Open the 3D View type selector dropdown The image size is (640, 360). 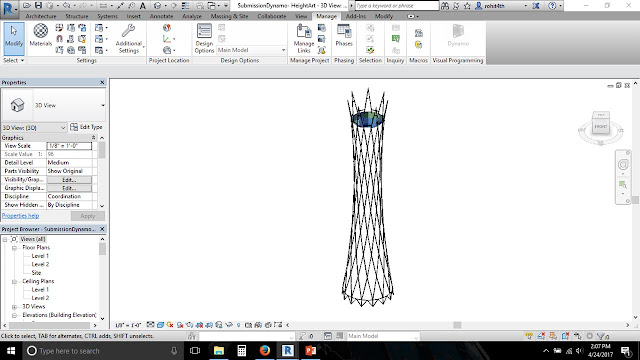[102, 105]
